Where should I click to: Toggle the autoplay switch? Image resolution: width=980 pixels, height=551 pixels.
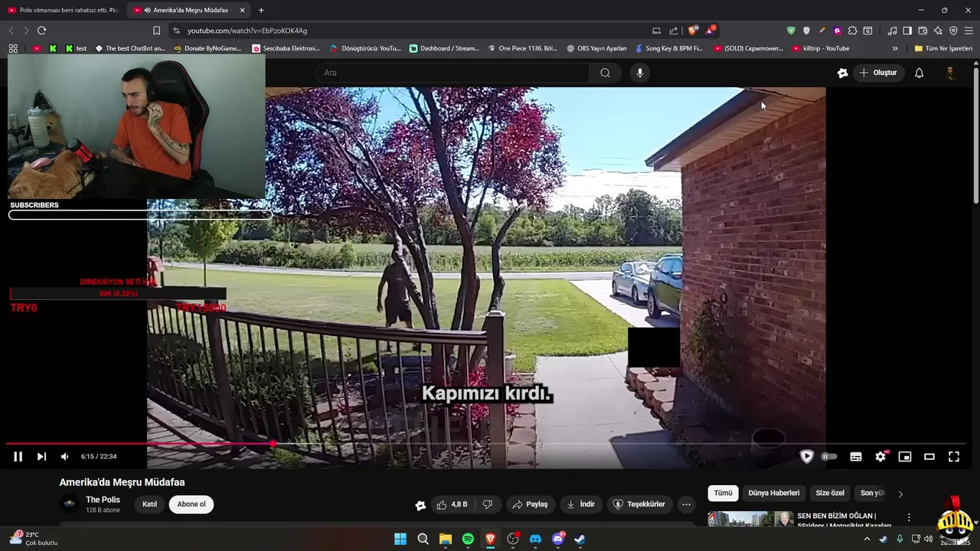[x=829, y=457]
